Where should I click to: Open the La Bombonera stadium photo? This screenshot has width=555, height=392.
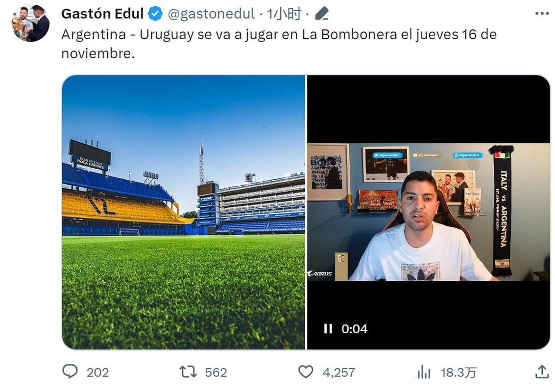pyautogui.click(x=183, y=212)
